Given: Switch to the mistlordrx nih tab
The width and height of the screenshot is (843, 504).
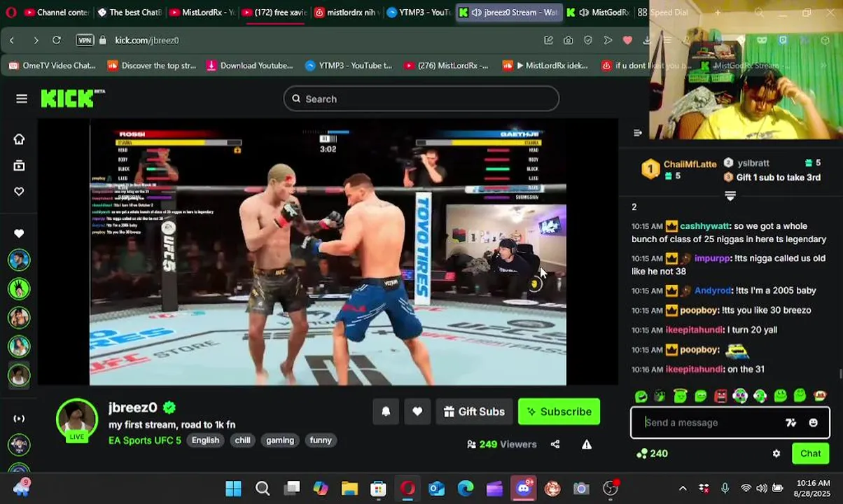Looking at the screenshot, I should (x=347, y=13).
